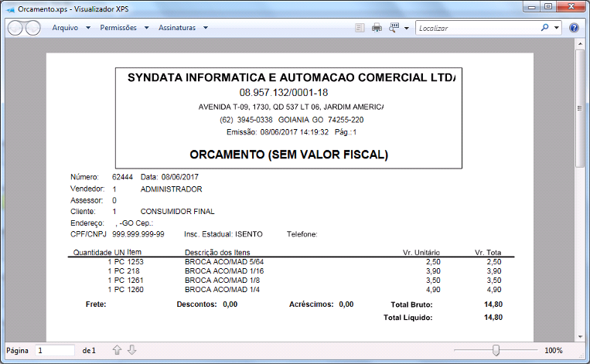Click the Página number input box
The width and height of the screenshot is (590, 364).
tap(55, 350)
